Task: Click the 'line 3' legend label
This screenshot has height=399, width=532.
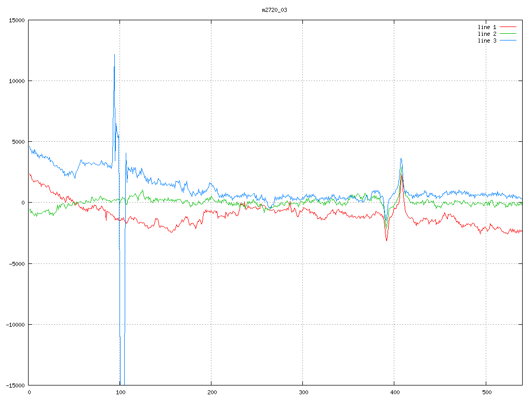Action: [x=487, y=41]
